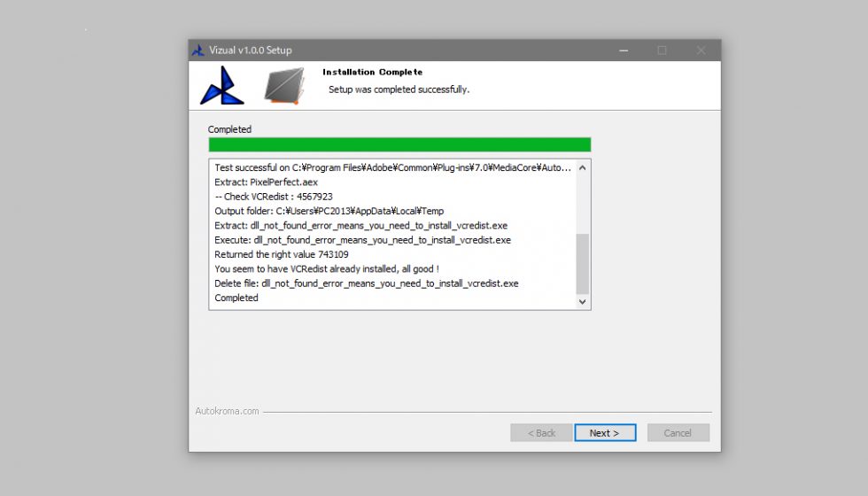Select the final 'Completed' log line
The height and width of the screenshot is (496, 868).
(236, 298)
